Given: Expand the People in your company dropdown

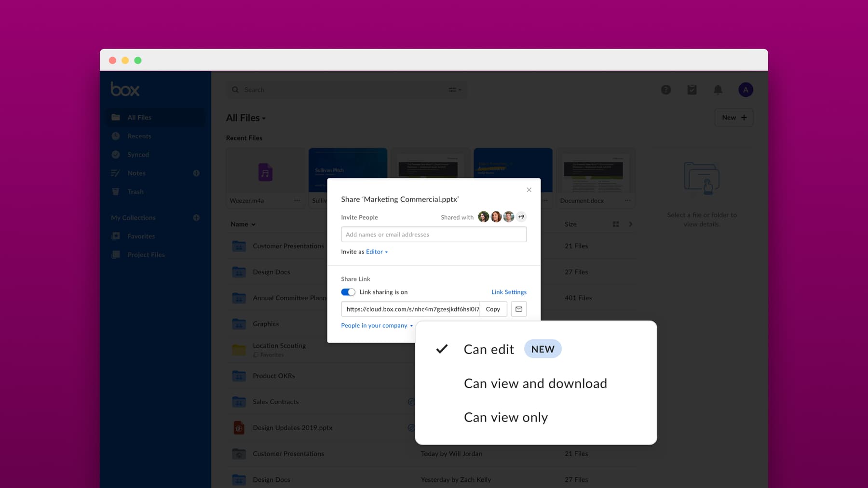Looking at the screenshot, I should 377,326.
